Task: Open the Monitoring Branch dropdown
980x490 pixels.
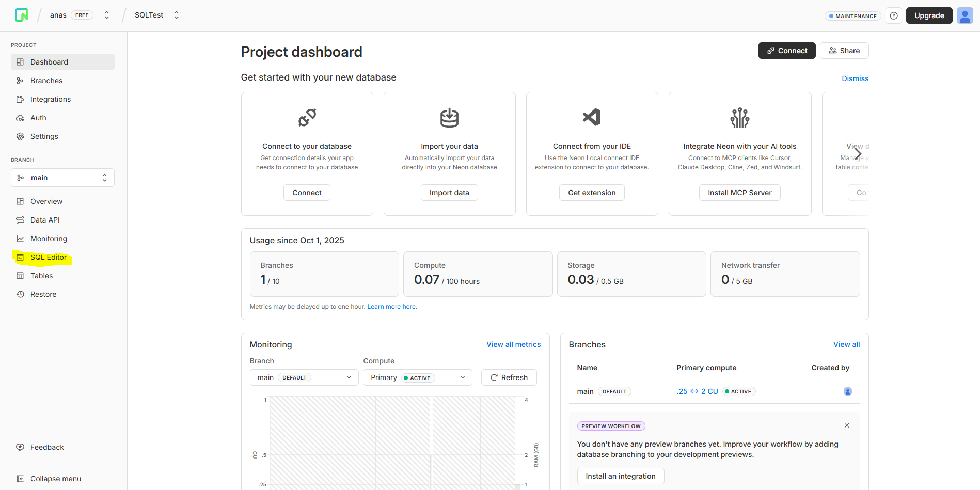Action: [x=304, y=377]
